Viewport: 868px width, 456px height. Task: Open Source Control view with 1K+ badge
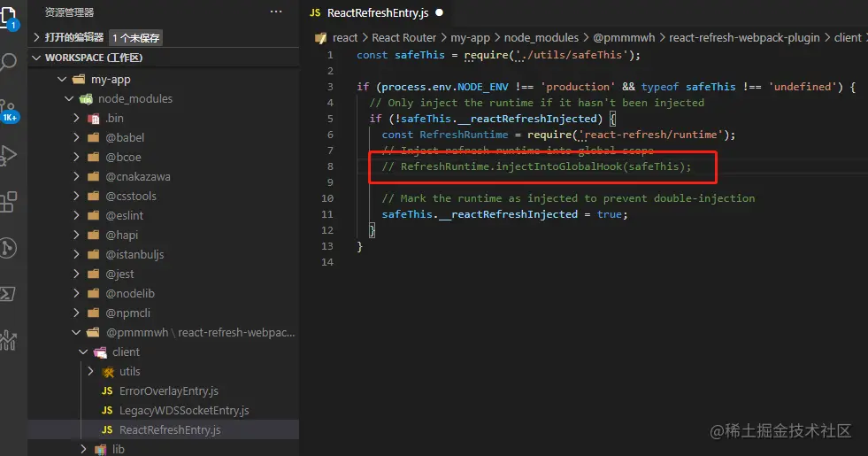click(x=9, y=110)
